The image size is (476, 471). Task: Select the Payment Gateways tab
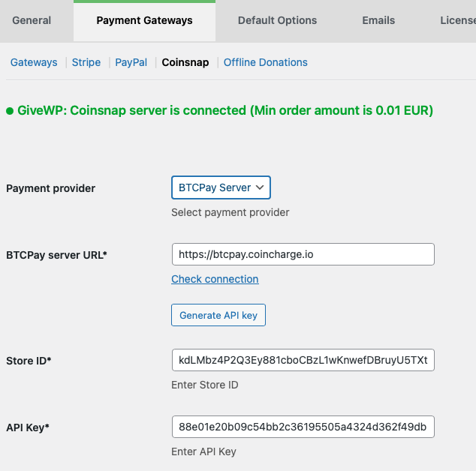click(144, 20)
